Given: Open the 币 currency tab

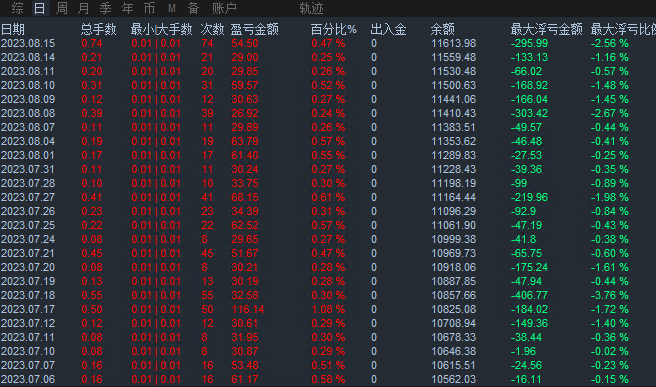Looking at the screenshot, I should pos(149,8).
